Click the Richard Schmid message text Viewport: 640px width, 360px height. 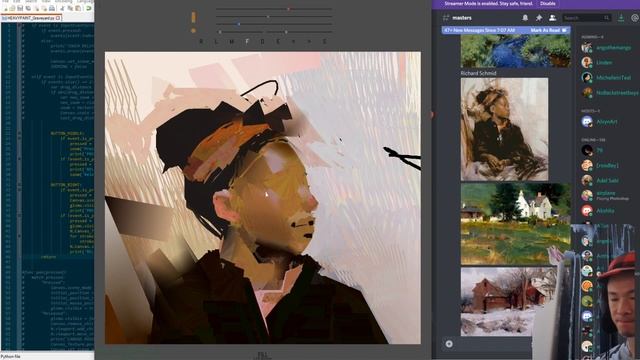click(x=478, y=73)
